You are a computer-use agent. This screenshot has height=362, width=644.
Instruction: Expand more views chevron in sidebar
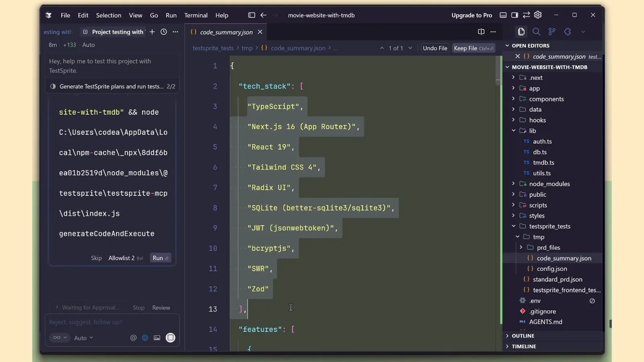583,32
